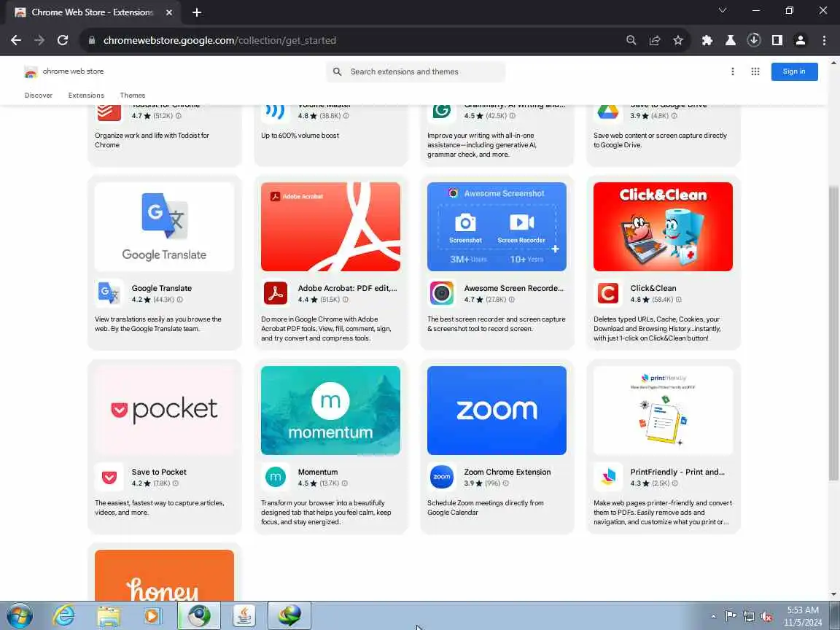Open the Extensions tab

tap(86, 96)
